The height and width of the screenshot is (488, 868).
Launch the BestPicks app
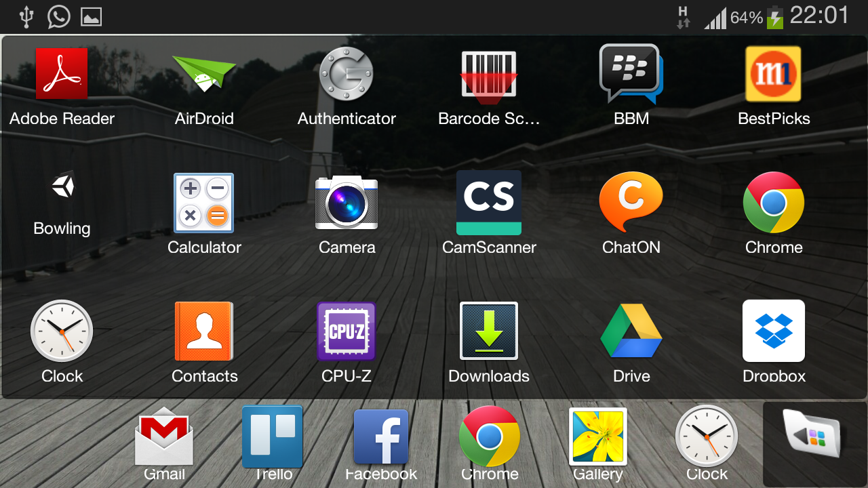774,74
